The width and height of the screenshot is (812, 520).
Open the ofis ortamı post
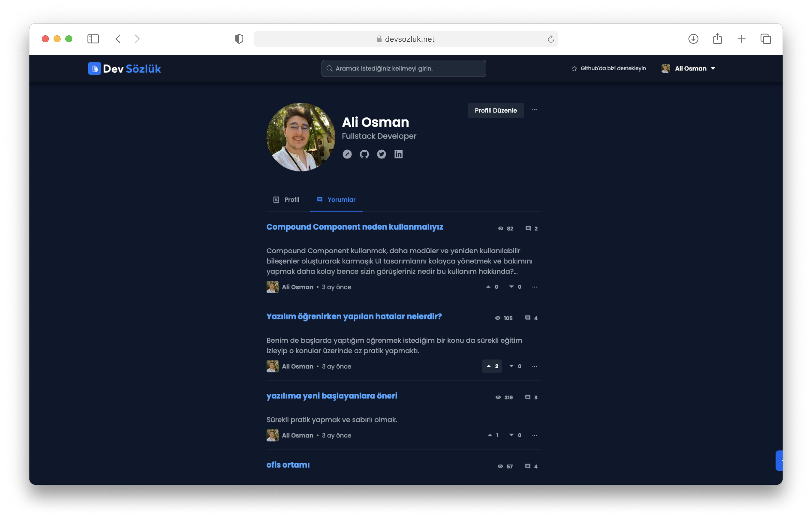point(288,465)
